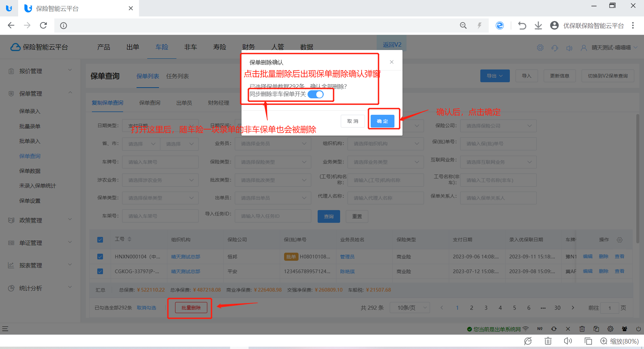
Task: Confirm deletion with 确定 button
Action: [x=382, y=121]
